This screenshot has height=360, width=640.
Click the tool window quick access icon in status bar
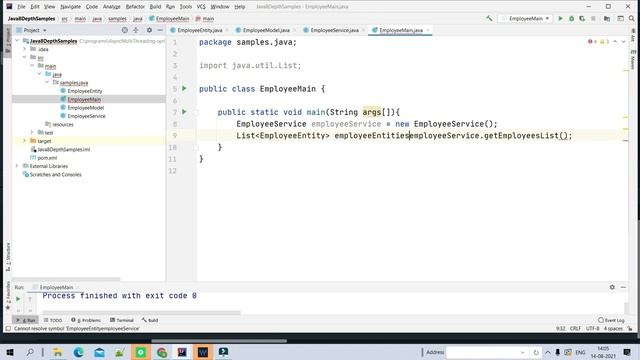click(x=8, y=329)
